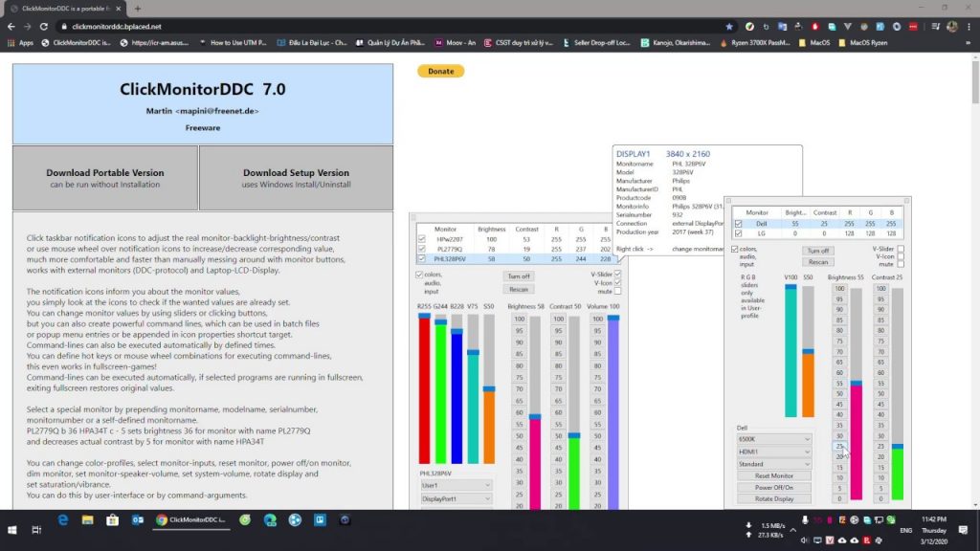The width and height of the screenshot is (980, 551).
Task: Open the ClickMonitorDDC is... bookmark
Action: [76, 43]
